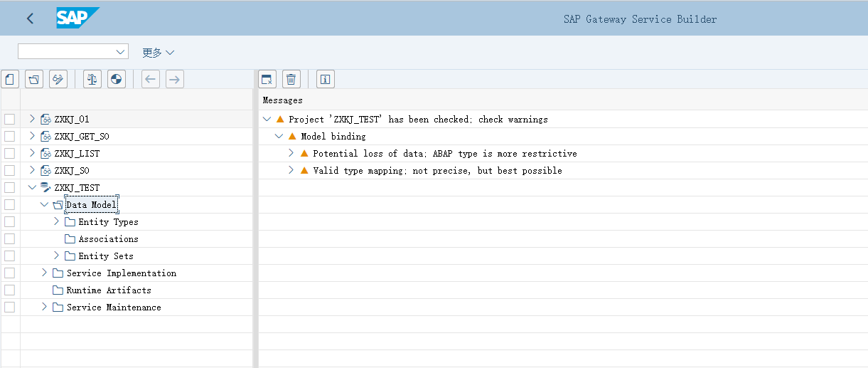The width and height of the screenshot is (868, 368).
Task: Expand the Service Maintenance folder
Action: tap(45, 307)
